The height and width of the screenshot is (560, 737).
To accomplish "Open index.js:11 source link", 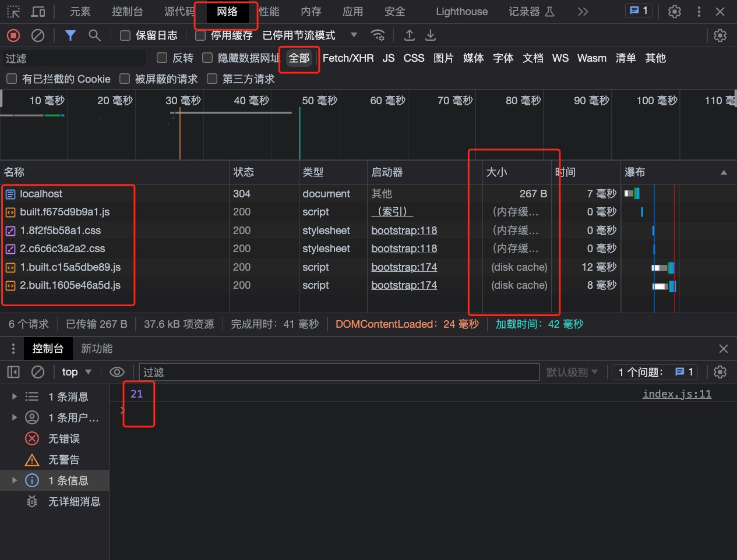I will pyautogui.click(x=677, y=394).
